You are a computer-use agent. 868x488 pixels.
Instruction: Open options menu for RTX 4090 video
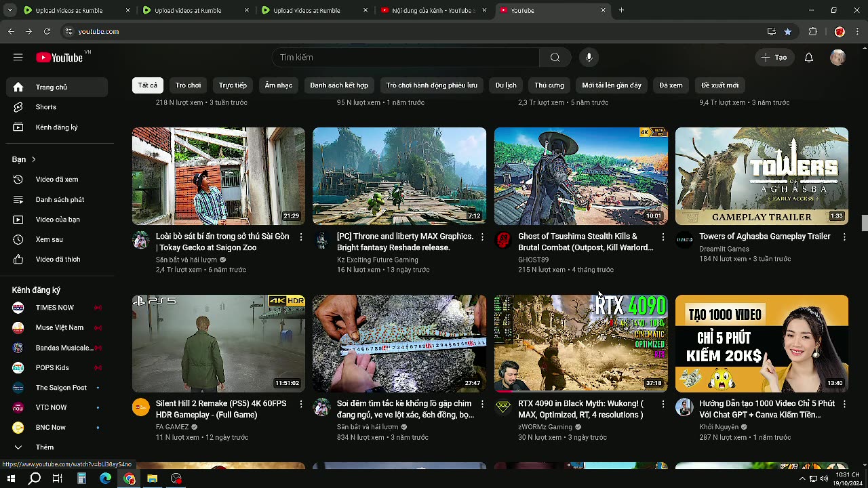[663, 404]
